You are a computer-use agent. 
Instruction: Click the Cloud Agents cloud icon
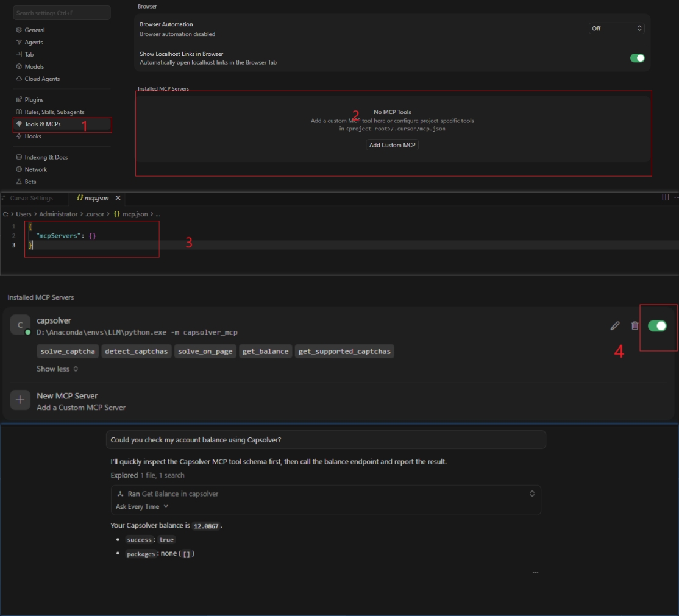[x=19, y=79]
